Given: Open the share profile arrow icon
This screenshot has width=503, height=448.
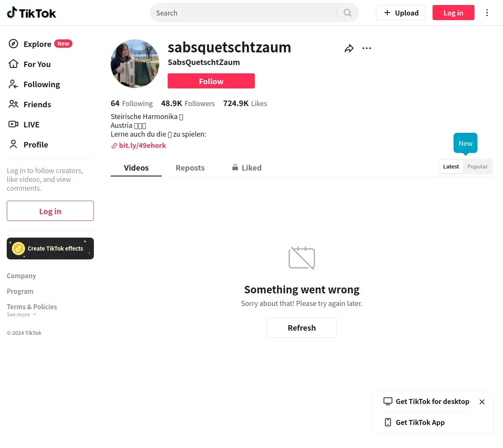Looking at the screenshot, I should [349, 49].
